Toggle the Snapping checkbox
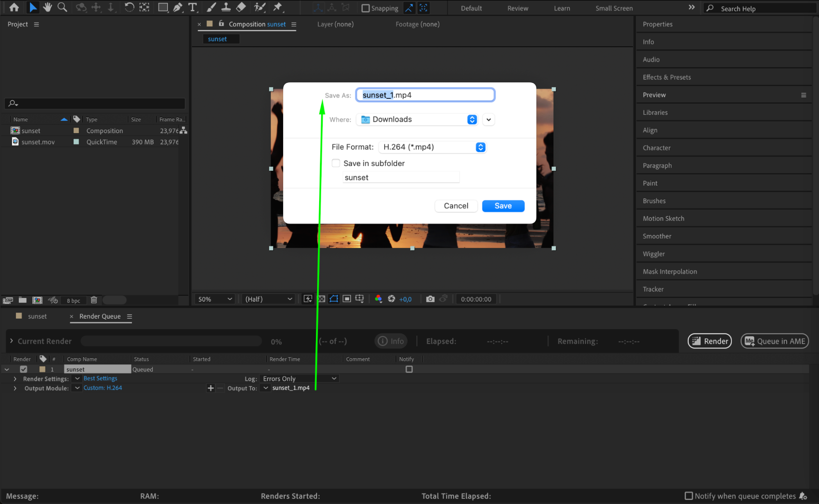 tap(365, 8)
